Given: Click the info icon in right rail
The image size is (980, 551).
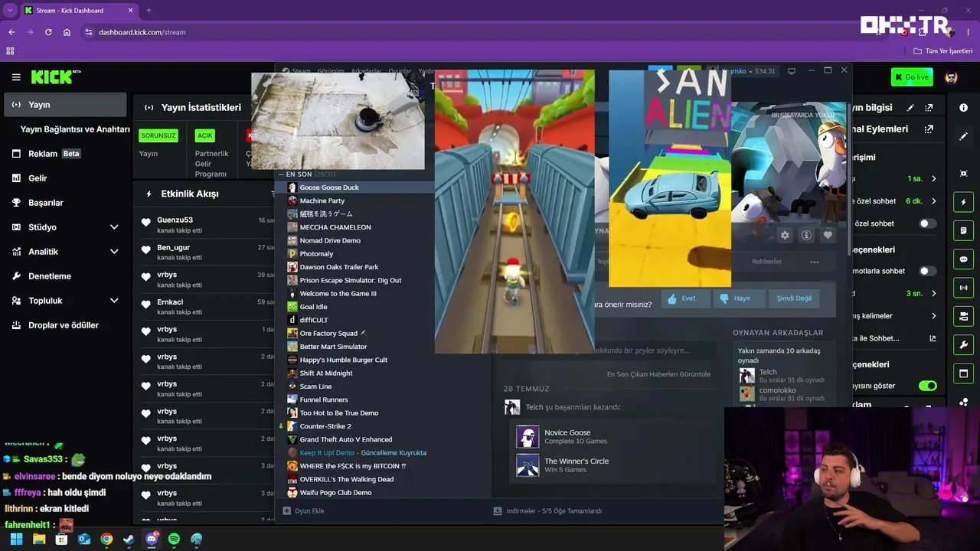Looking at the screenshot, I should coord(963,108).
